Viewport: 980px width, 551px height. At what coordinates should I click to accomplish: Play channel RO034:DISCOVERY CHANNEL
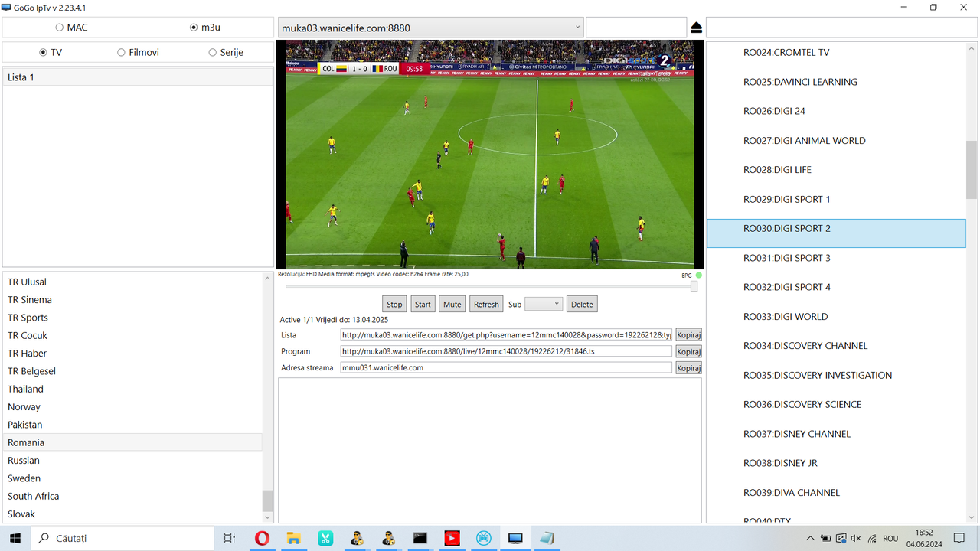tap(836, 346)
